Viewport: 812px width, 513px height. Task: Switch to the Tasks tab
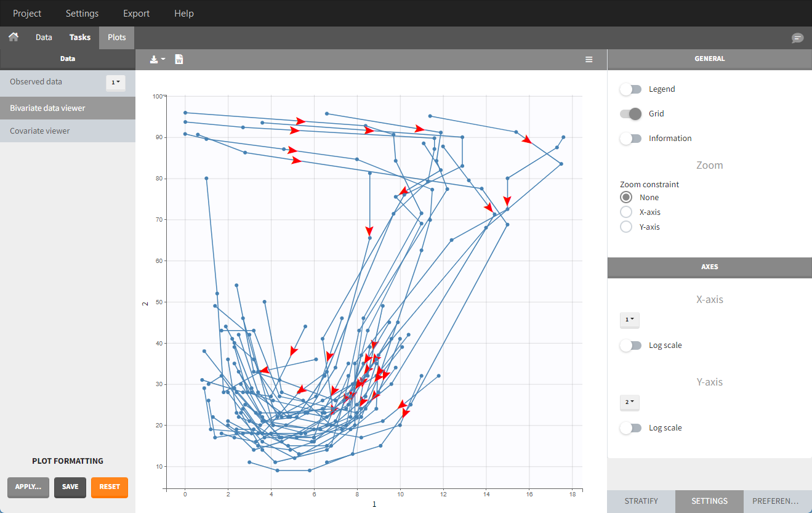tap(80, 38)
